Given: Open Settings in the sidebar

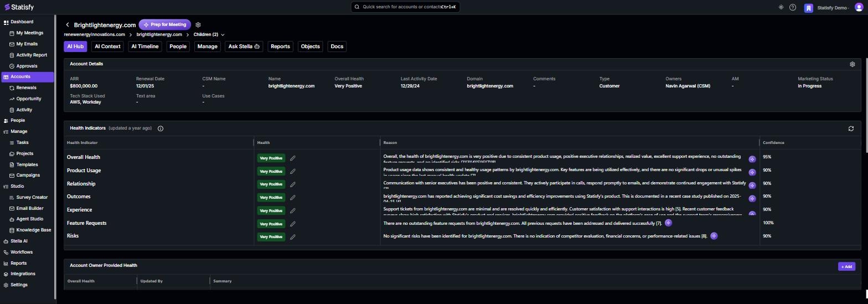Looking at the screenshot, I should [x=19, y=285].
